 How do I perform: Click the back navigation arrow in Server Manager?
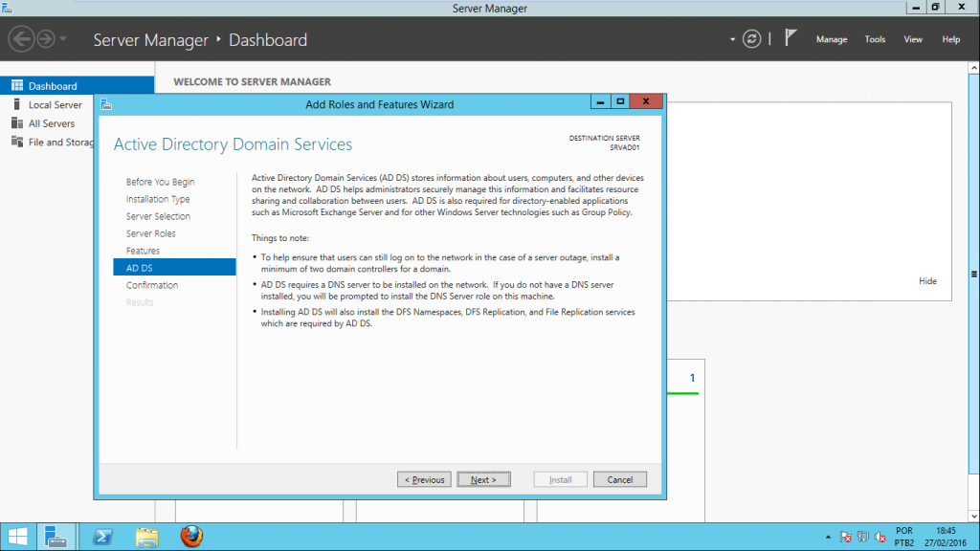coord(20,39)
